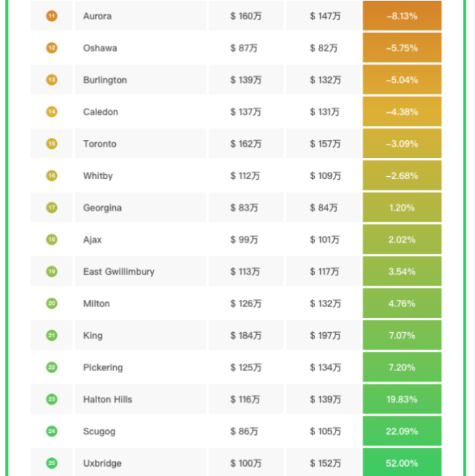Image resolution: width=475 pixels, height=476 pixels.
Task: Click the -8.13% orange change cell
Action: (x=402, y=16)
